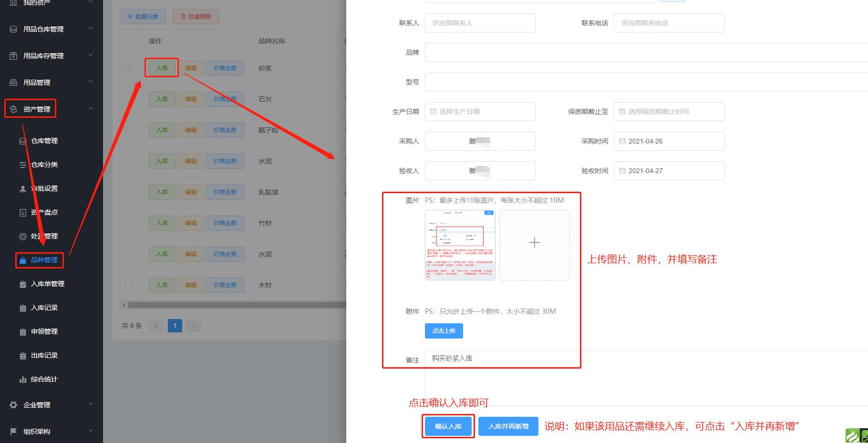Click 编辑 button in the 石灰 row
The height and width of the screenshot is (443, 868).
(191, 99)
